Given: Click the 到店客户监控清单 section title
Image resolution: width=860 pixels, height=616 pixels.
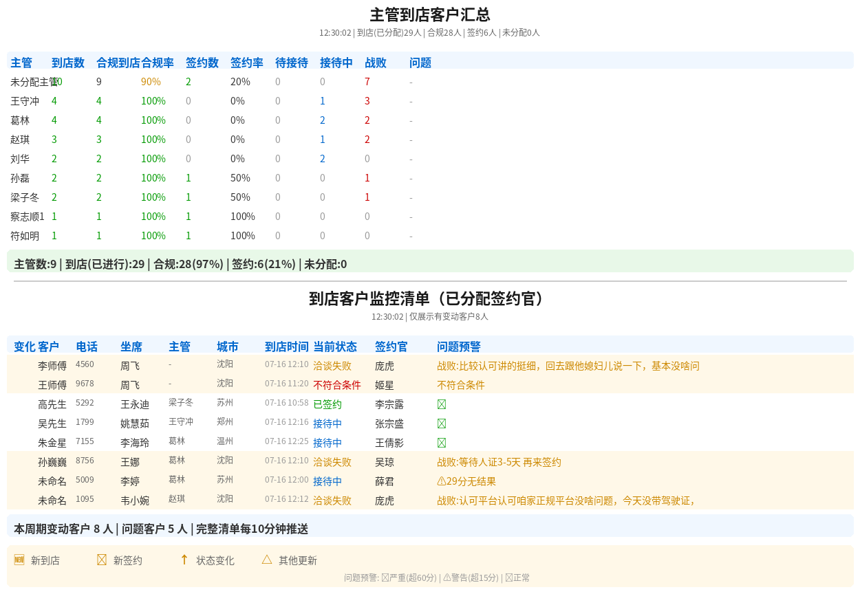Looking at the screenshot, I should pos(430,298).
